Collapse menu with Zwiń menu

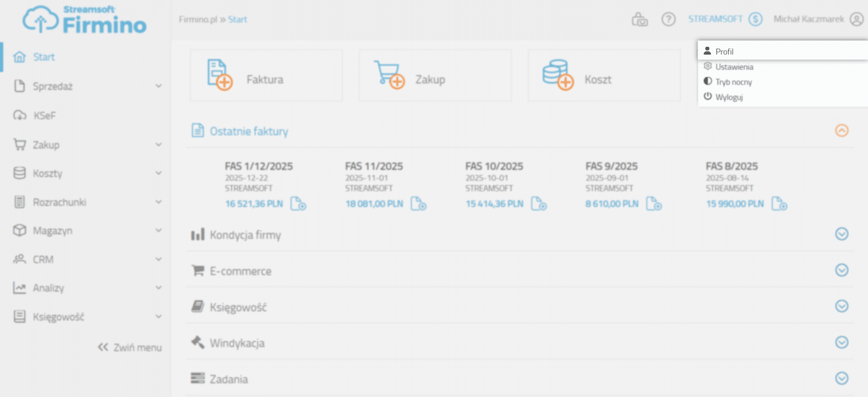click(x=130, y=347)
